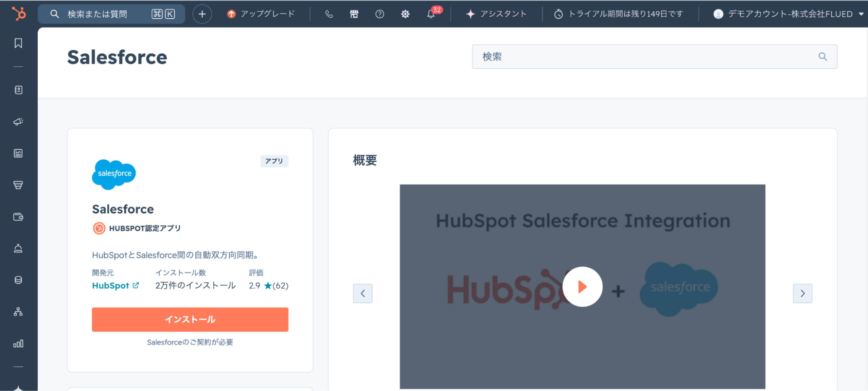Click the HUBSPOT認定アプリ label
This screenshot has height=391, width=868.
point(145,228)
